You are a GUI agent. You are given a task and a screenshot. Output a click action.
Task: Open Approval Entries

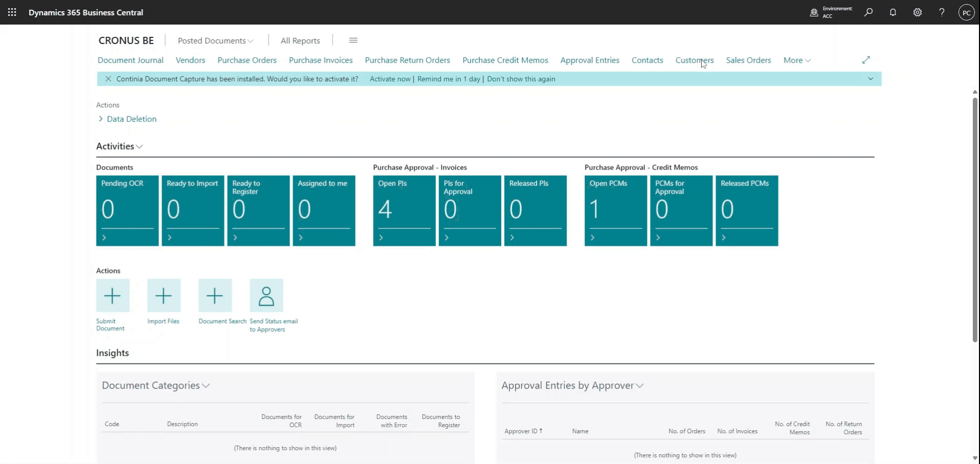coord(590,60)
